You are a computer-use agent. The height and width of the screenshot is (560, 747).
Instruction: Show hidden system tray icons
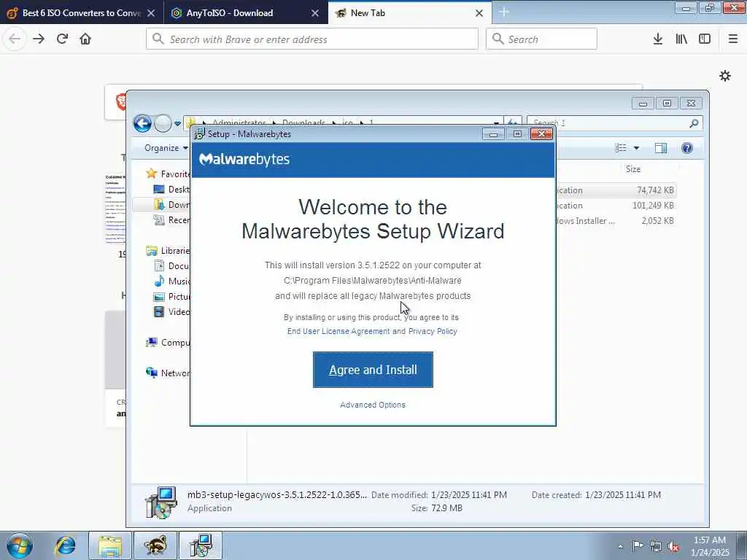click(x=620, y=546)
